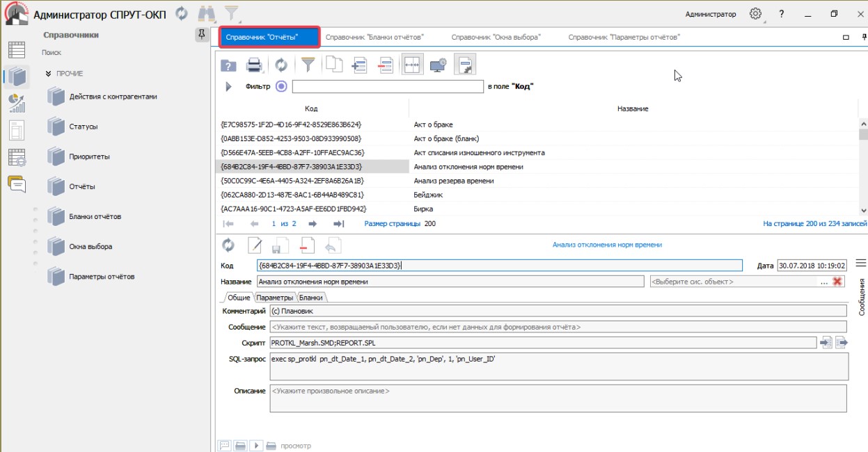Viewport: 868px width, 452px height.
Task: Open the system object picker via ellipsis button
Action: pos(824,282)
